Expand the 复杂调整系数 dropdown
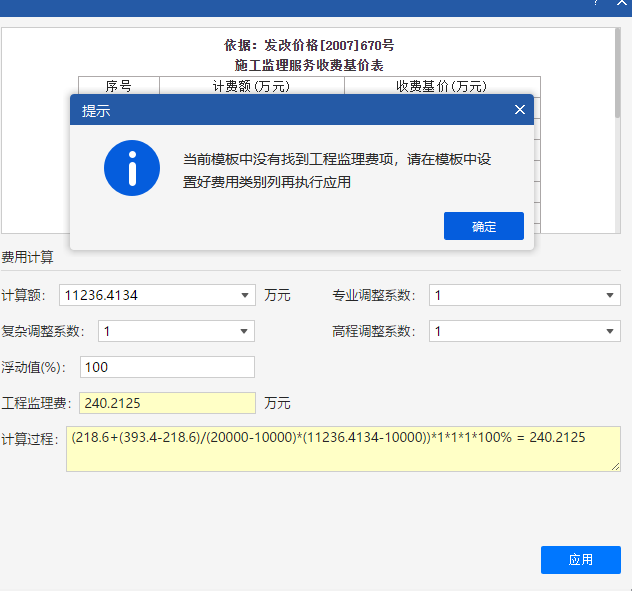Image resolution: width=632 pixels, height=591 pixels. (244, 331)
